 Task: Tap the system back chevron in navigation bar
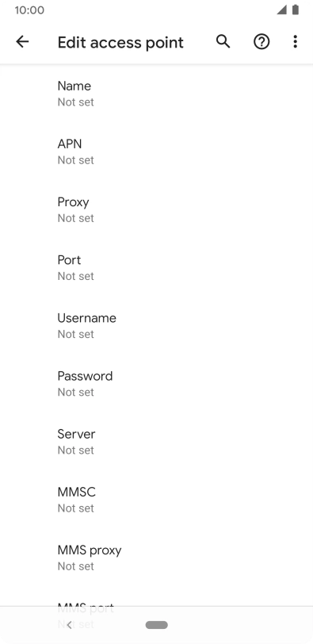tap(69, 625)
